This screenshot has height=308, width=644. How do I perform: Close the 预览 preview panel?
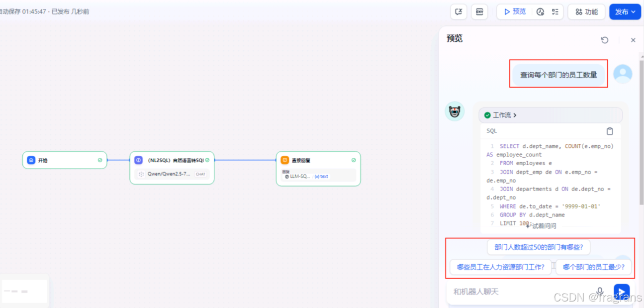click(633, 40)
